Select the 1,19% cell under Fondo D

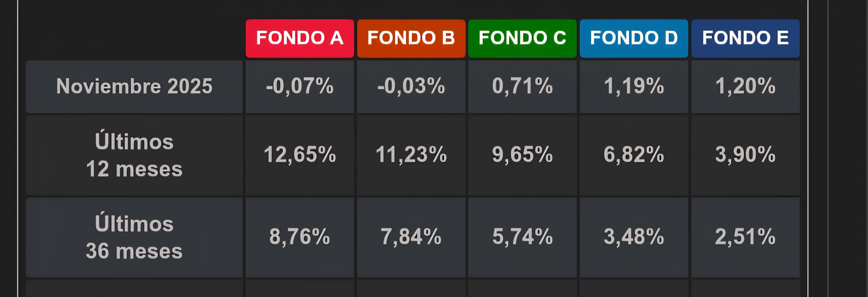pos(634,86)
